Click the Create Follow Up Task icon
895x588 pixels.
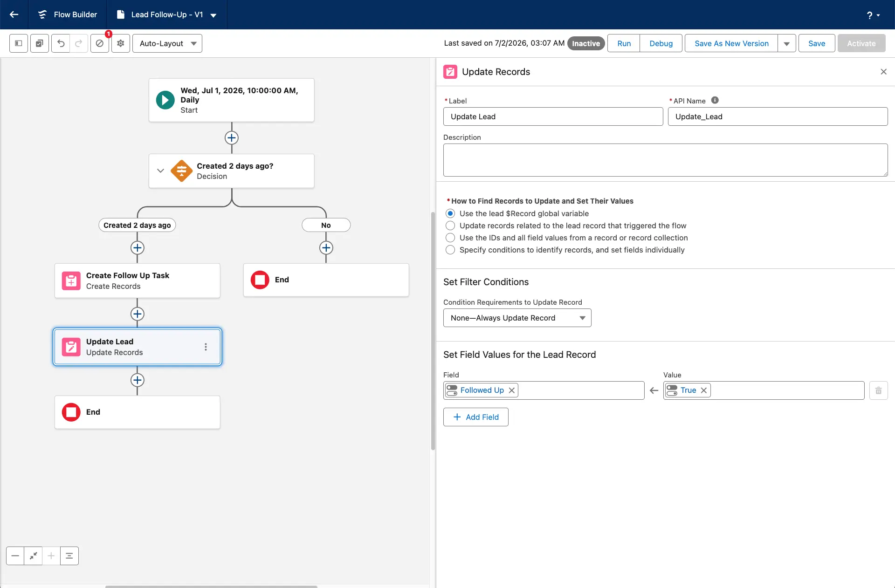(71, 281)
